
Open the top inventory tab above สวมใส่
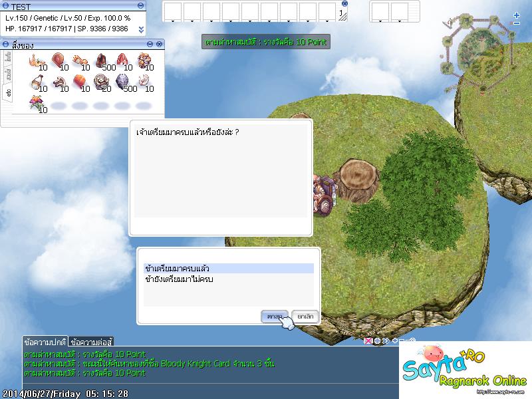8,57
